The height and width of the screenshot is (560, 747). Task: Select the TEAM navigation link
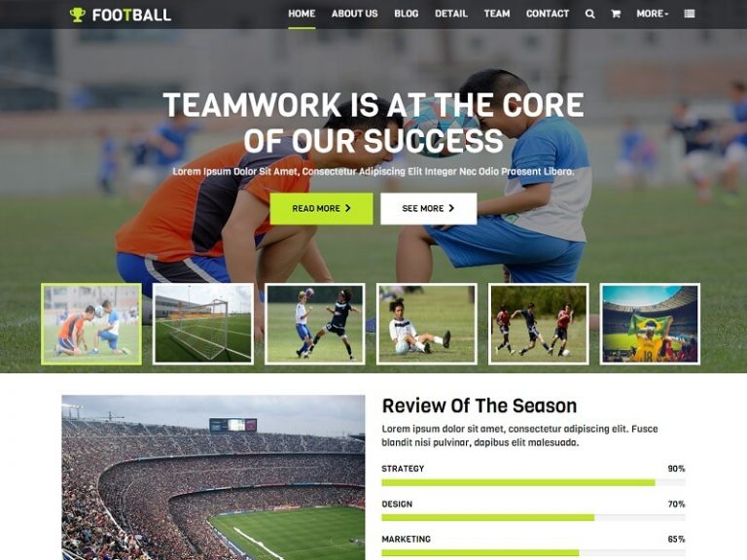click(x=497, y=14)
